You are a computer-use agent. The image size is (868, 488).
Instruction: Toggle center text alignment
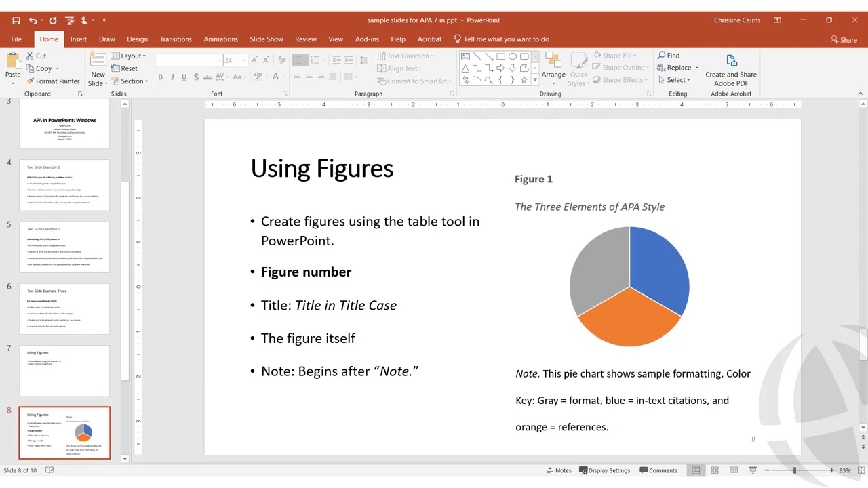click(x=309, y=77)
